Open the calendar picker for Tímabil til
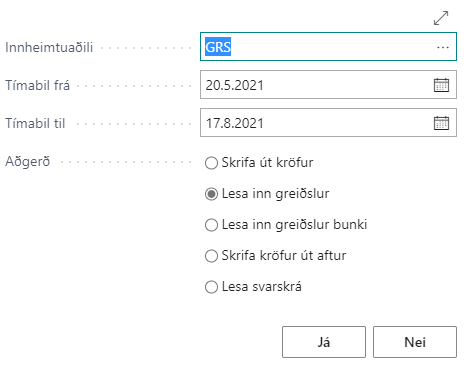Image resolution: width=467 pixels, height=368 pixels. coord(441,123)
